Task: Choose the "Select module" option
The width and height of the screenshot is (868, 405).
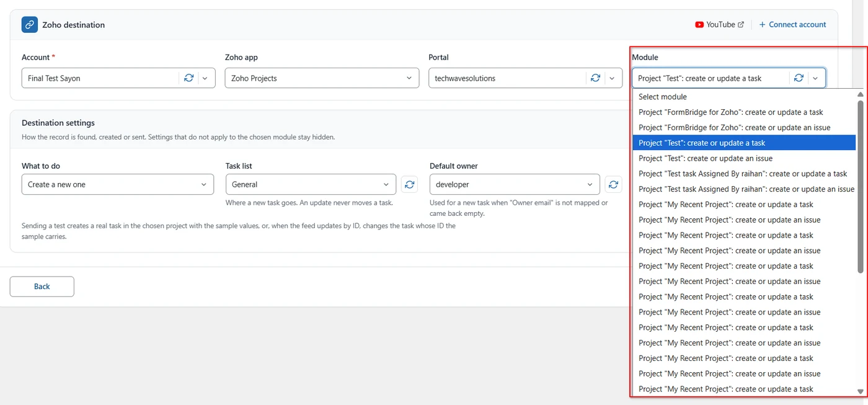Action: pyautogui.click(x=744, y=97)
